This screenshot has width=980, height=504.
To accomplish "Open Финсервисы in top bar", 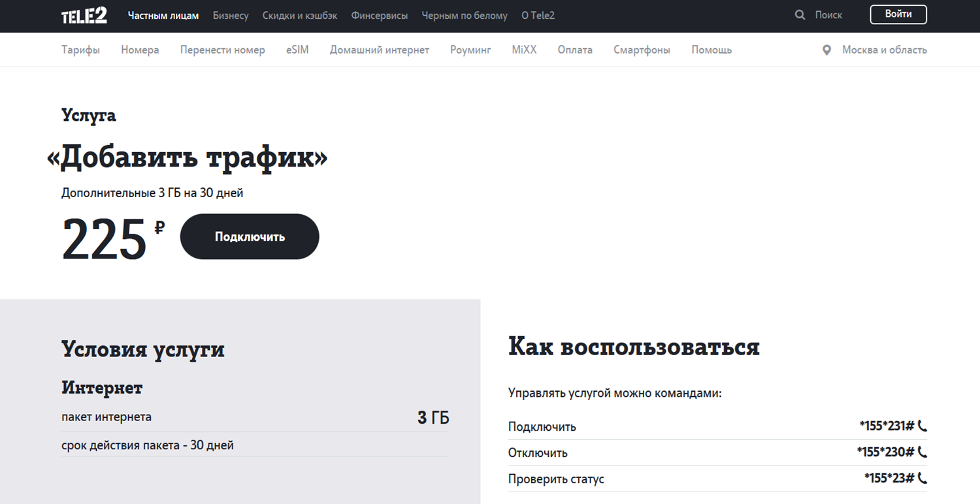I will coord(380,16).
